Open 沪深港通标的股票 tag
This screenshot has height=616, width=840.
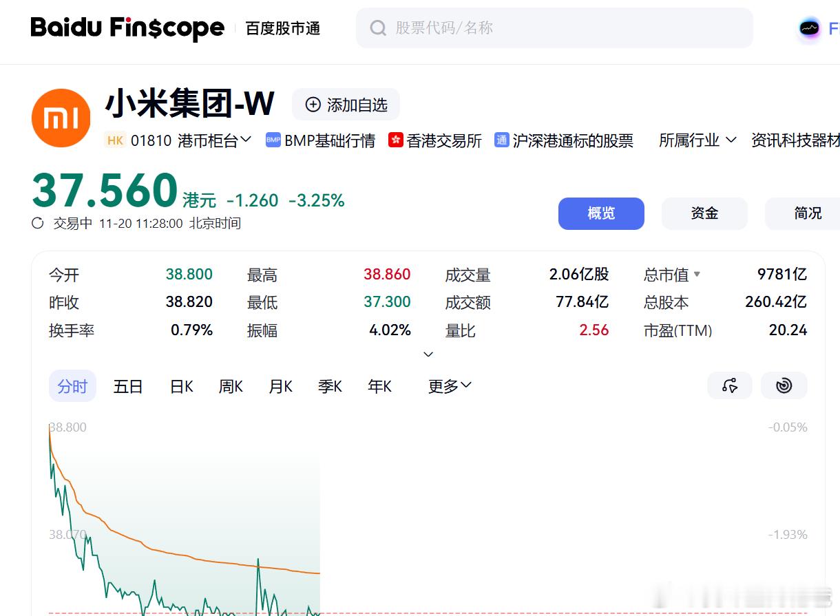coord(573,140)
